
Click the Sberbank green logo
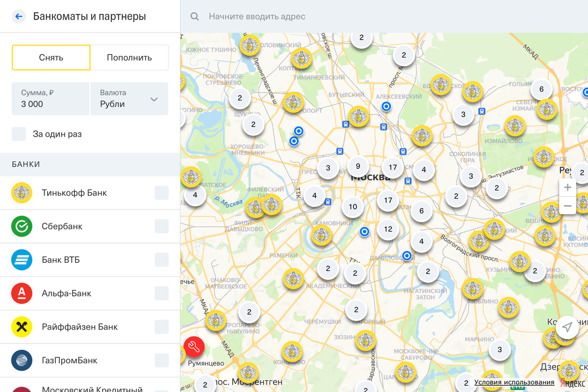[x=22, y=226]
